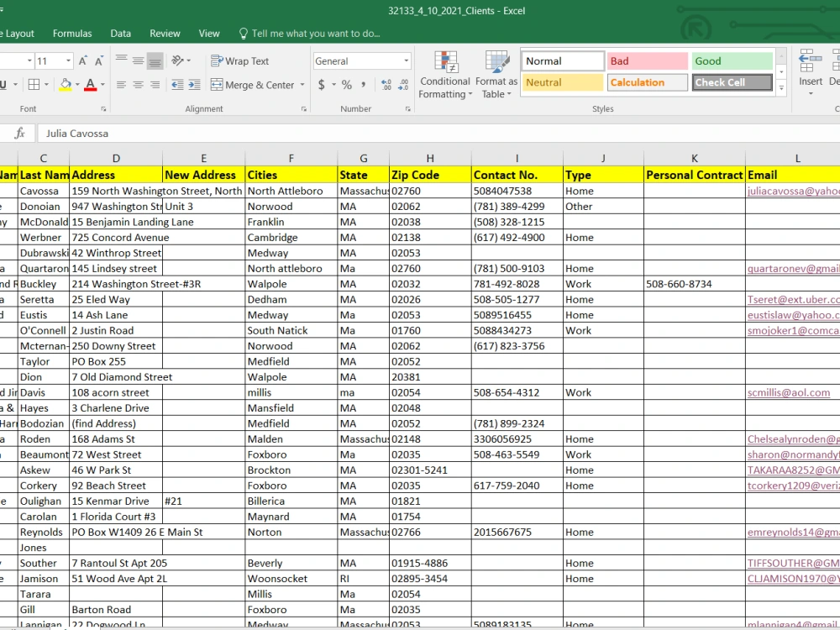
Task: Expand the Borders dropdown arrow
Action: click(x=46, y=85)
